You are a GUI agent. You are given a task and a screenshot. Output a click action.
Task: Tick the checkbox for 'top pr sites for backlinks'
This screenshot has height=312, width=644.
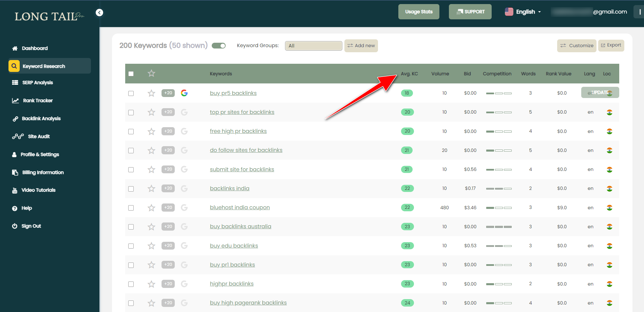pos(131,112)
